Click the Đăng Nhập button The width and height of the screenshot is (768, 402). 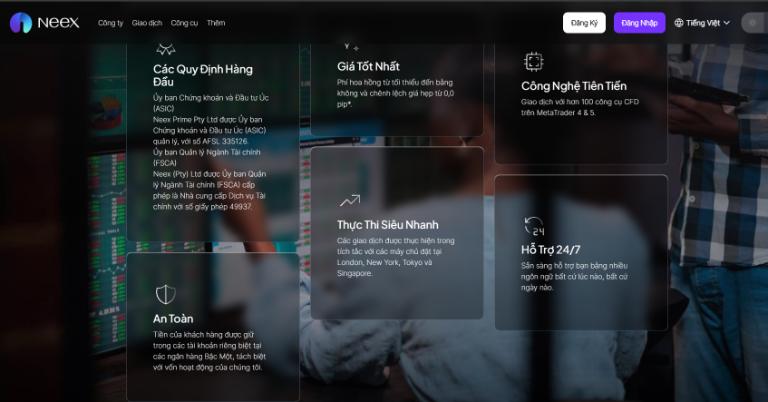tap(639, 23)
